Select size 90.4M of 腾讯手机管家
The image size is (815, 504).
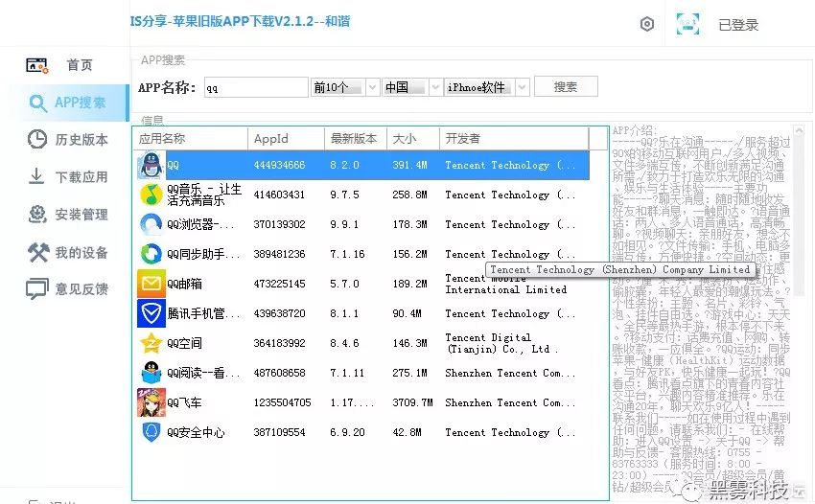tap(407, 313)
